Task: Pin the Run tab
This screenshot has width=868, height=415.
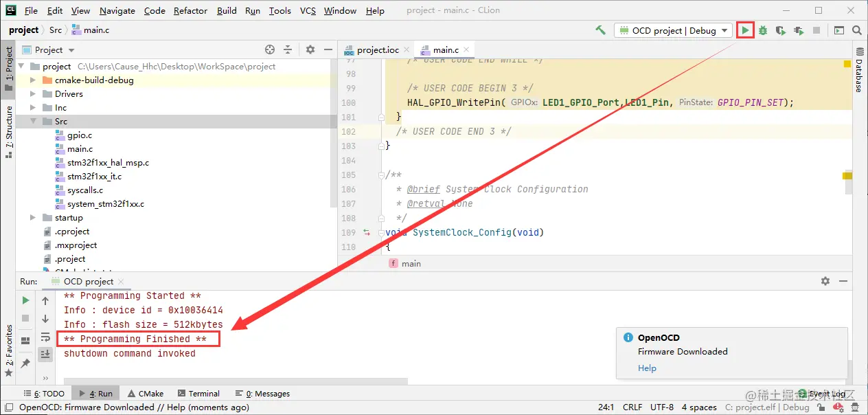Action: (25, 363)
